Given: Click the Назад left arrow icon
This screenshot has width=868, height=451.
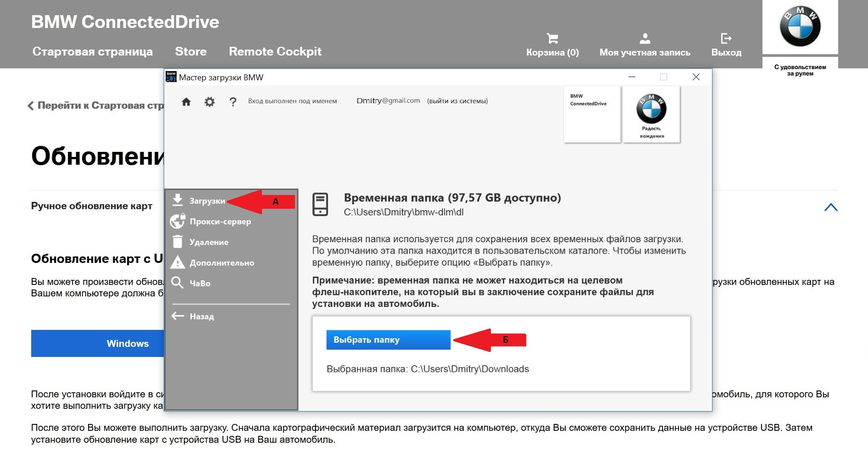Looking at the screenshot, I should [178, 316].
